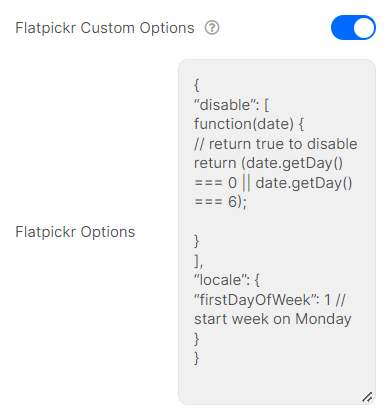Click the "locale": { line in options
The height and width of the screenshot is (415, 387).
click(x=227, y=280)
